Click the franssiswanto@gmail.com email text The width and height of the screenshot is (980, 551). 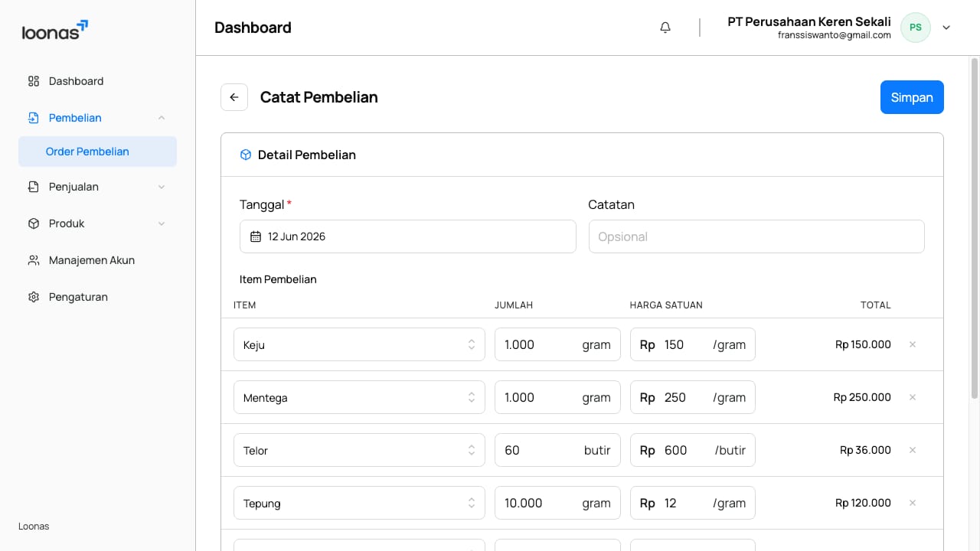click(835, 35)
